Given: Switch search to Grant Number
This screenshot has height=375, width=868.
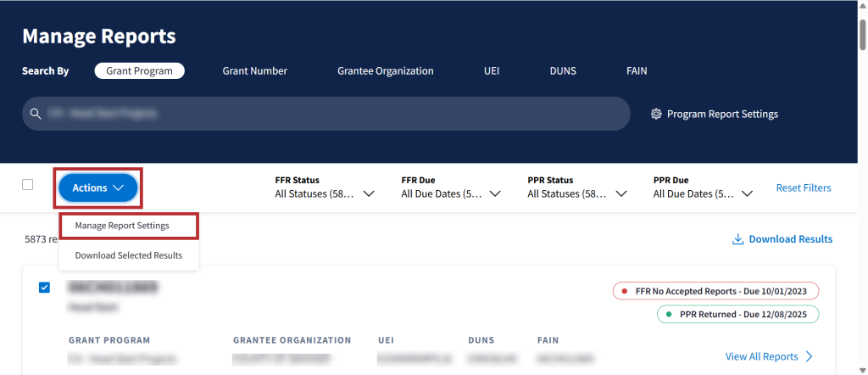Looking at the screenshot, I should click(x=254, y=71).
